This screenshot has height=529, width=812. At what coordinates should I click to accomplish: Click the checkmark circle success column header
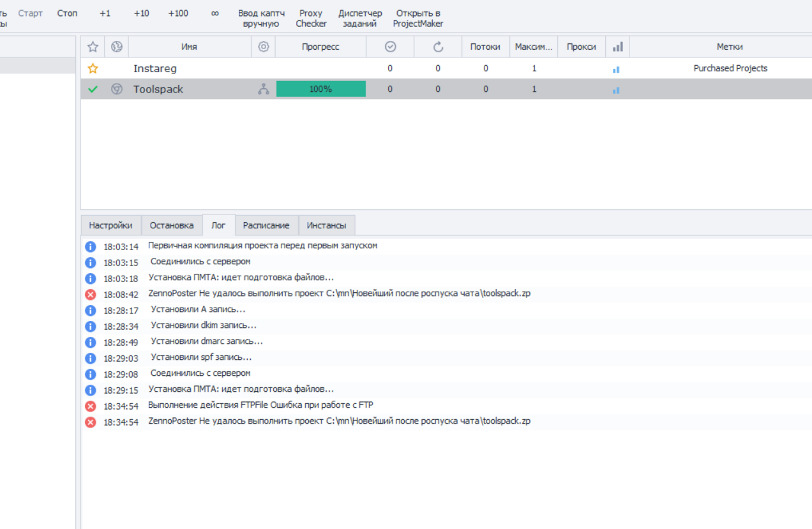[390, 47]
